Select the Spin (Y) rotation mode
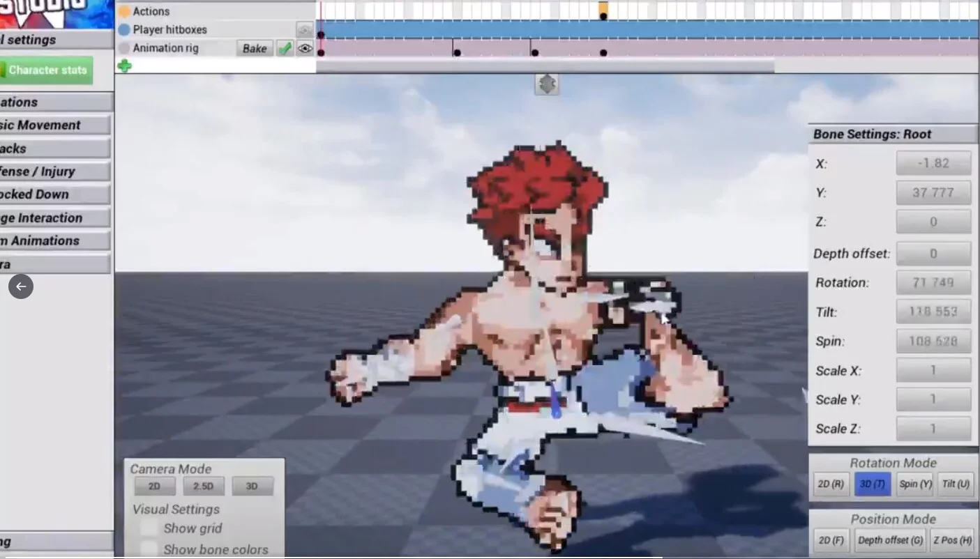 (x=915, y=484)
